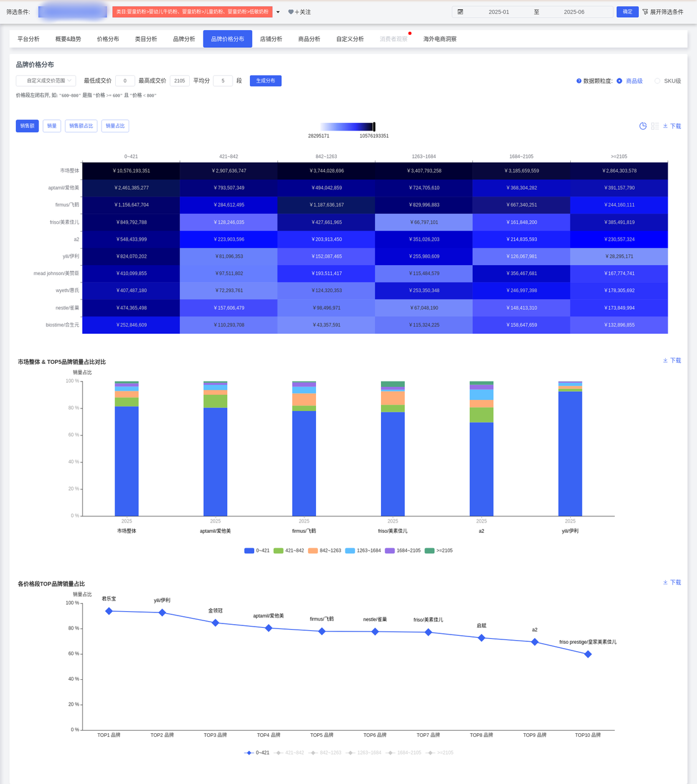Open the 海外电商洞察 tab
Screen dimensions: 697x784
(440, 39)
